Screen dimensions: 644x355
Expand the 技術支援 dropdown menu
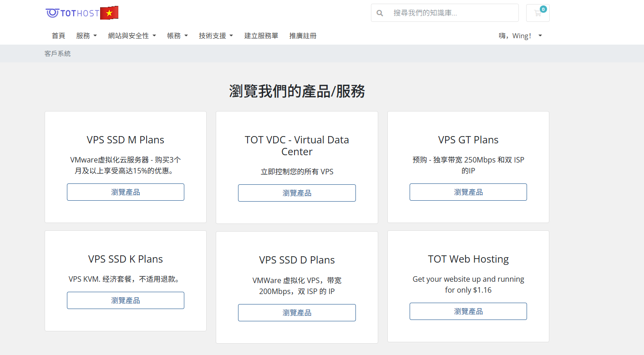pyautogui.click(x=216, y=36)
